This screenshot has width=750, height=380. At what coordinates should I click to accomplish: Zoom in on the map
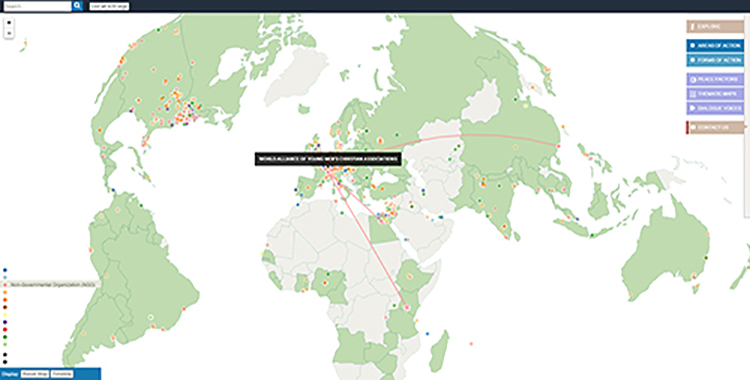coord(9,22)
